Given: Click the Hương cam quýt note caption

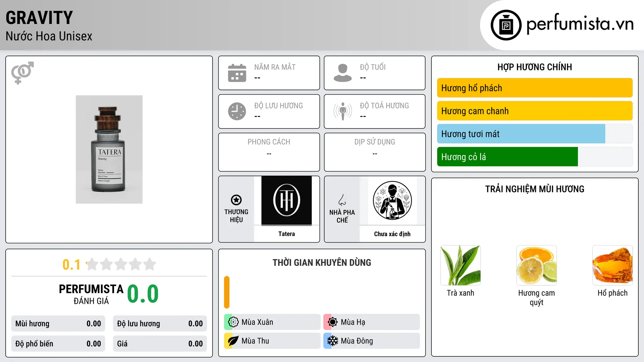Looking at the screenshot, I should 536,298.
